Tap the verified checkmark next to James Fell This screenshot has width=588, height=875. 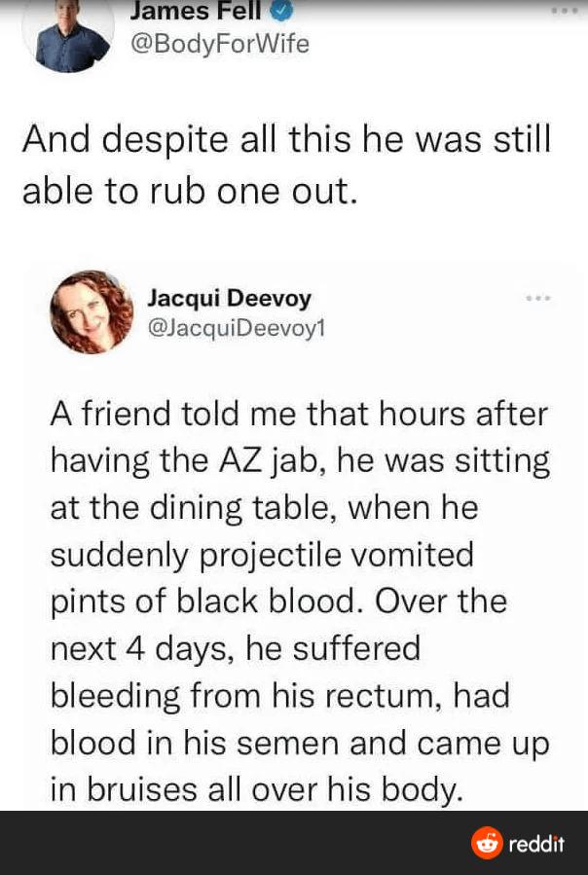(x=280, y=12)
